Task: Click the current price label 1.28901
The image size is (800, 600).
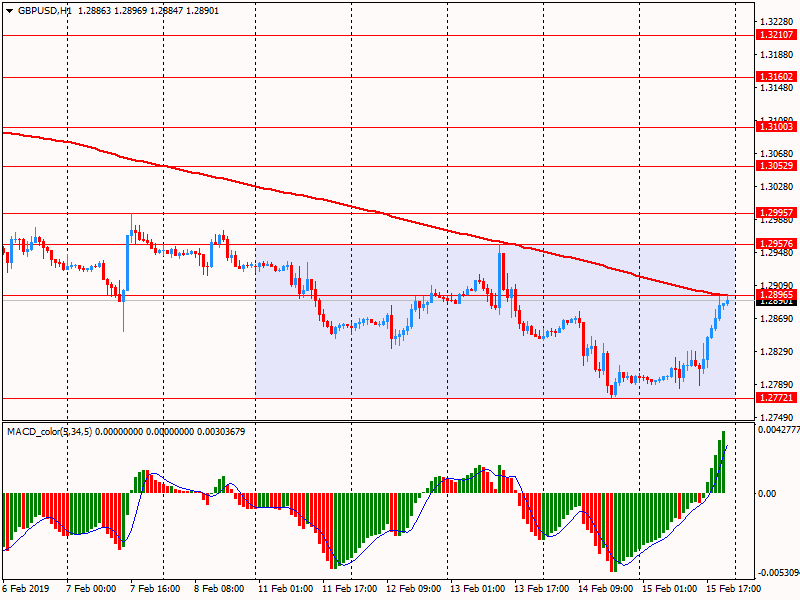Action: click(776, 302)
